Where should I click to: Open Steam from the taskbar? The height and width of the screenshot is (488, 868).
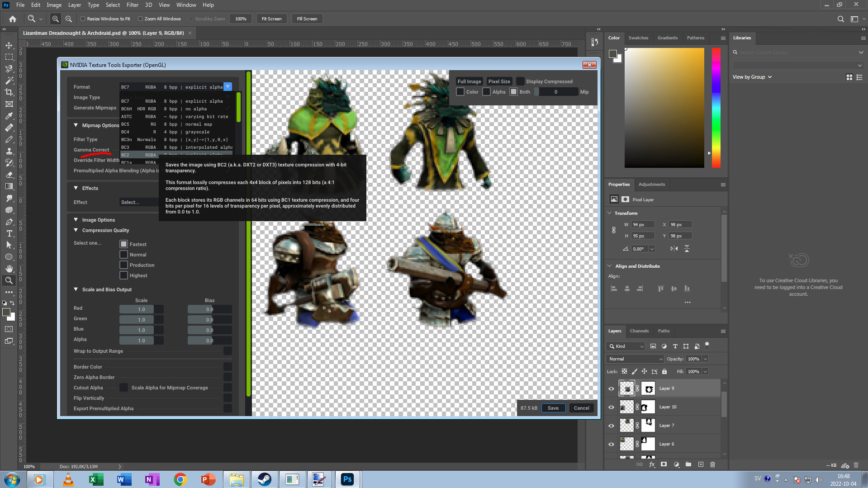264,479
